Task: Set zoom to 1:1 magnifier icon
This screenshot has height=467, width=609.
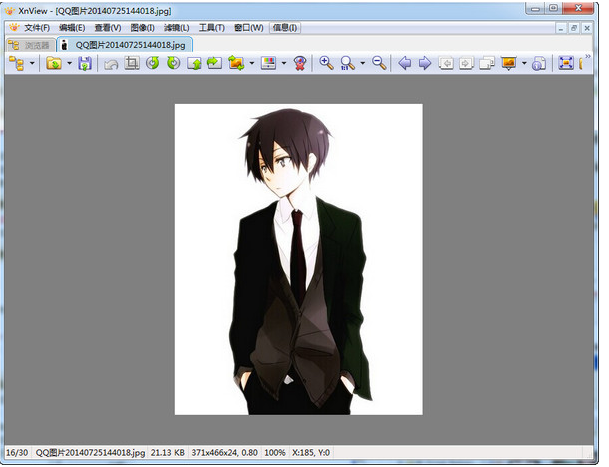Action: click(347, 63)
